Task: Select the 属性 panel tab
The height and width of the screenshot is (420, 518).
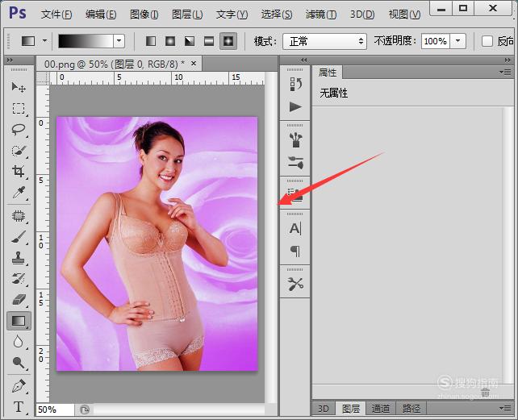Action: tap(328, 73)
